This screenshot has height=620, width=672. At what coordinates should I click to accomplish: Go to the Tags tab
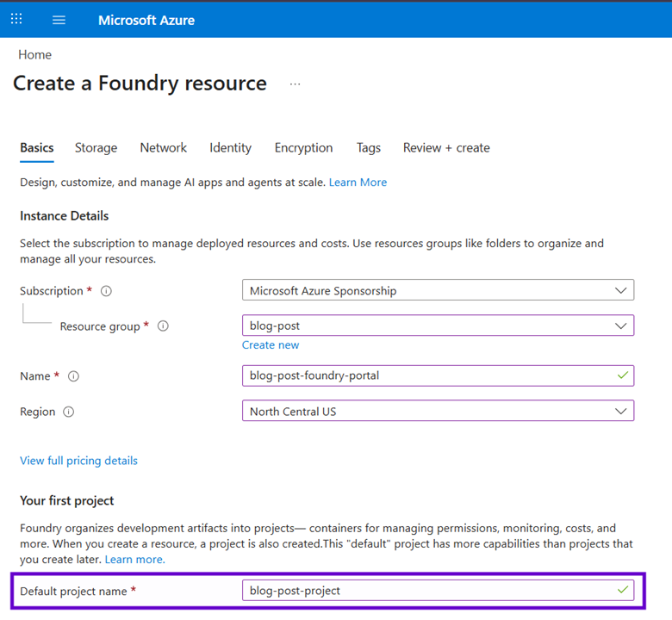pyautogui.click(x=369, y=148)
